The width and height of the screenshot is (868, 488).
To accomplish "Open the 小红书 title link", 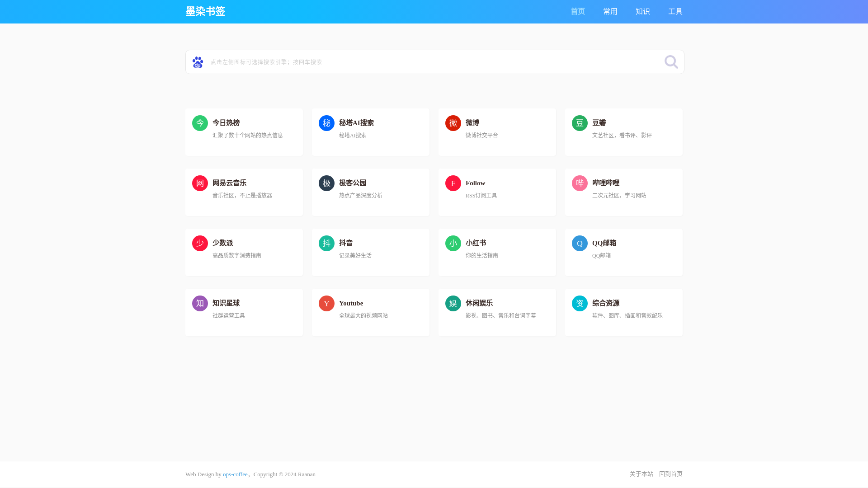I will (476, 243).
